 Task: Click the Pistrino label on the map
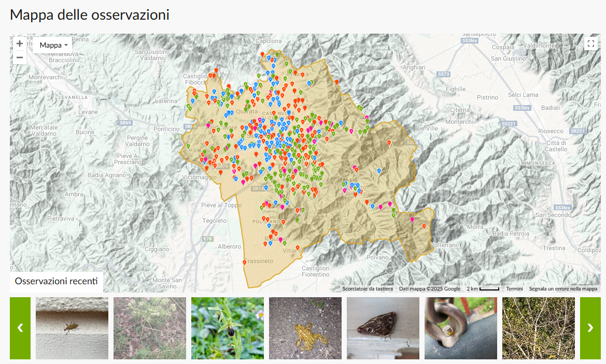point(487,98)
